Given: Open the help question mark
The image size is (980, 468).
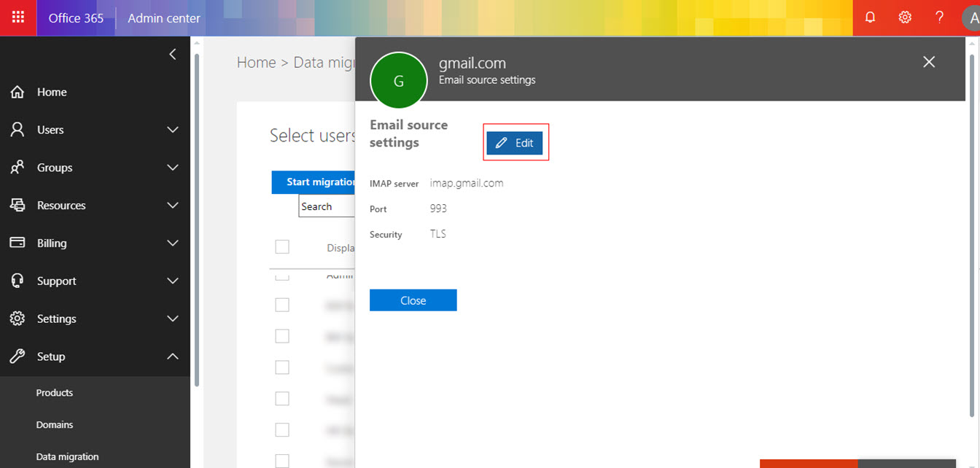Looking at the screenshot, I should 940,17.
